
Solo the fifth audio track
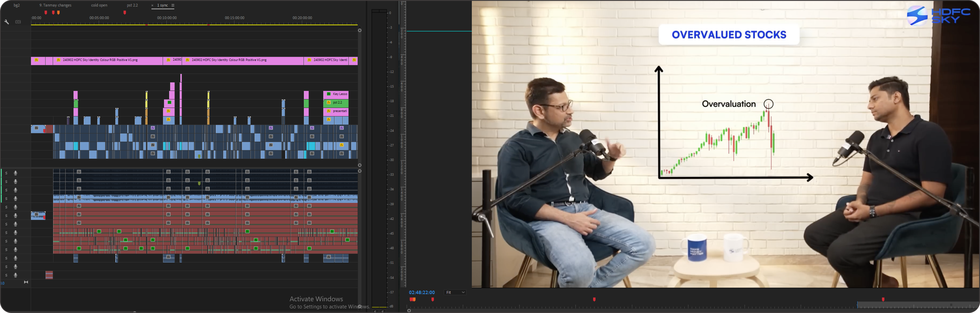[x=6, y=207]
